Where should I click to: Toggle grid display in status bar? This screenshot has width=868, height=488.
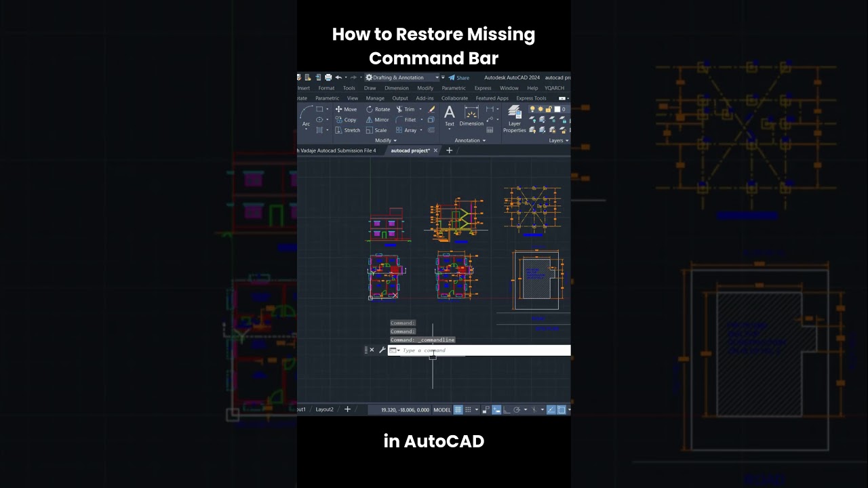coord(458,409)
